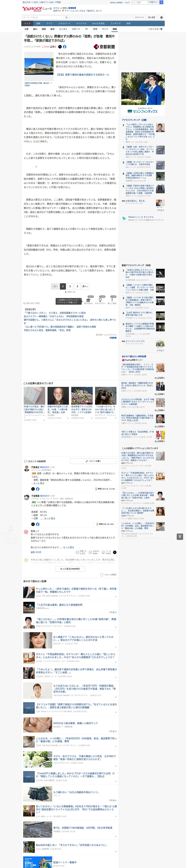The image size is (186, 868).
Task: Click うーん reaction with 2401
Action: tap(106, 552)
